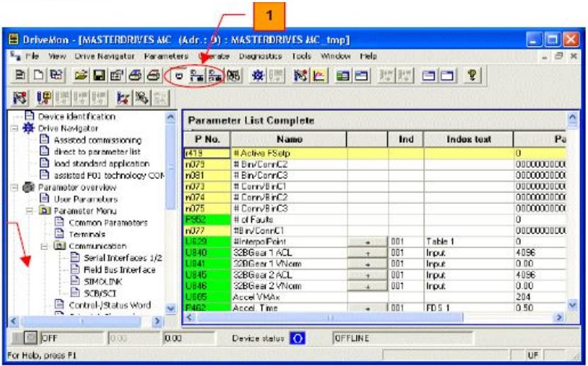Screen dimensions: 588x366
Task: Click the OFFLINE status field
Action: coord(403,338)
